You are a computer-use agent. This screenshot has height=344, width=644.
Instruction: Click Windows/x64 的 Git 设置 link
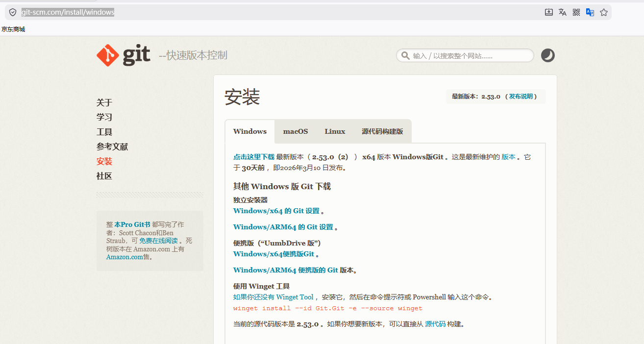[x=276, y=211]
